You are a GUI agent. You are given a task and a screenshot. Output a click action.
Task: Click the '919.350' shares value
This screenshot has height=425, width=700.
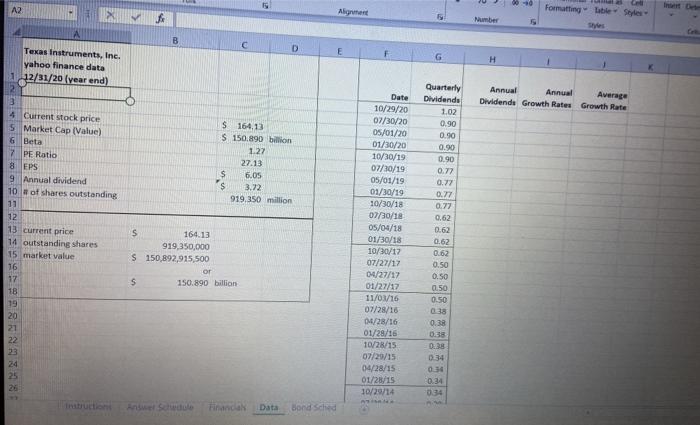coord(244,199)
